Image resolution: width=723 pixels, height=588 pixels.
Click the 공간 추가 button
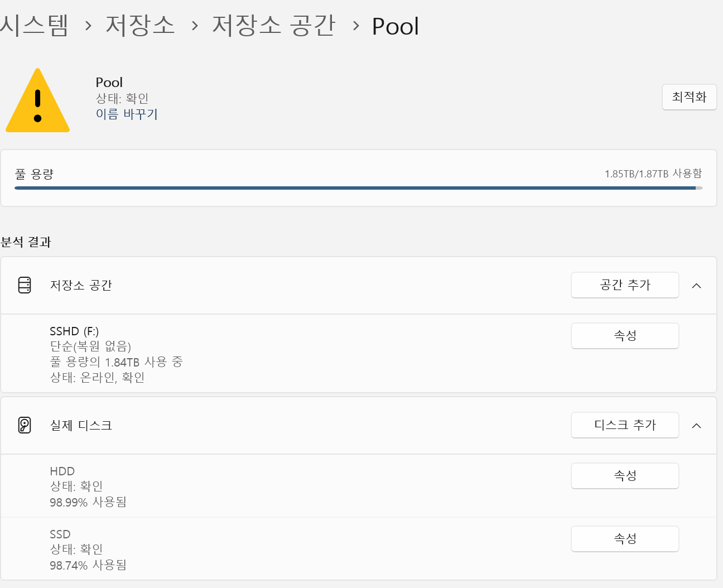pyautogui.click(x=625, y=285)
